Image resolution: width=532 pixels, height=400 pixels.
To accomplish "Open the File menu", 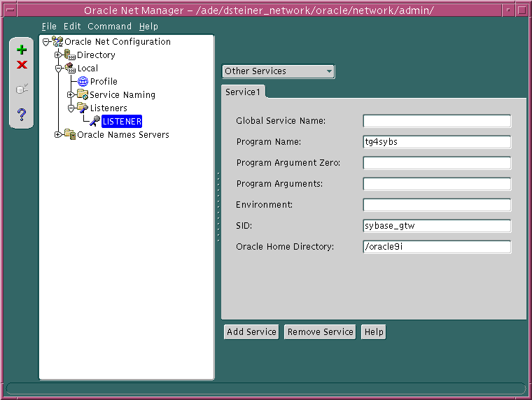I will point(49,27).
